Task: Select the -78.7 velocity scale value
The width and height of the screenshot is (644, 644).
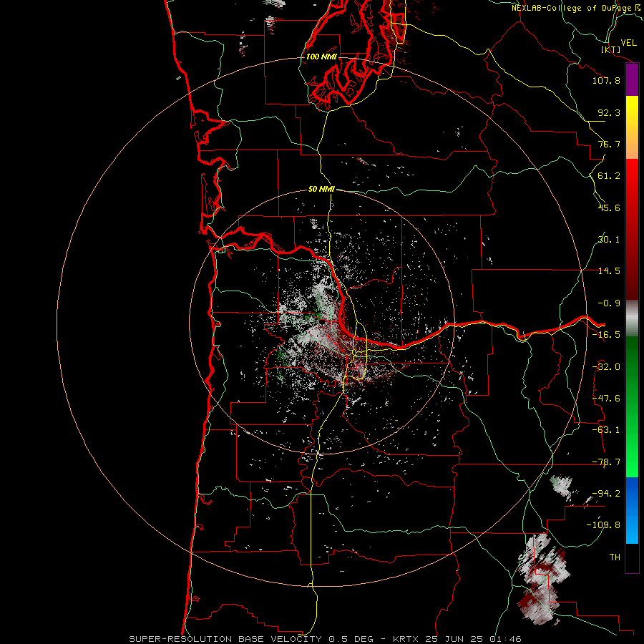Action: (x=606, y=462)
